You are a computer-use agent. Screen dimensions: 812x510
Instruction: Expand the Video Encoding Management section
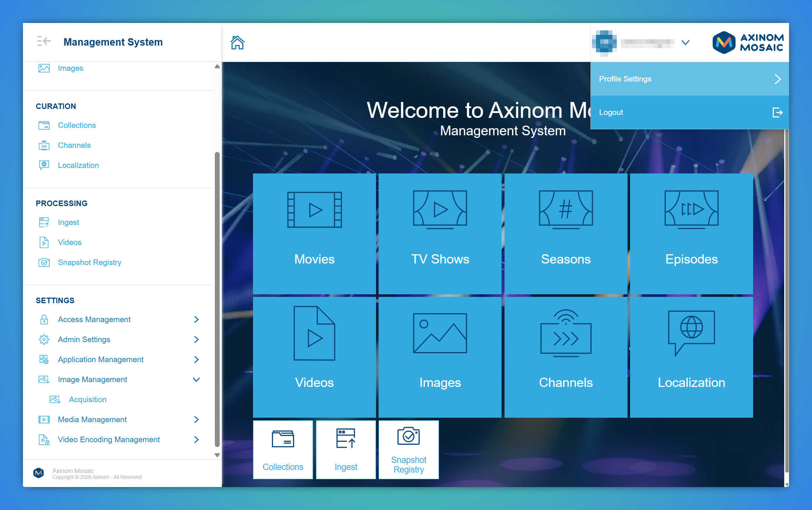tap(196, 440)
